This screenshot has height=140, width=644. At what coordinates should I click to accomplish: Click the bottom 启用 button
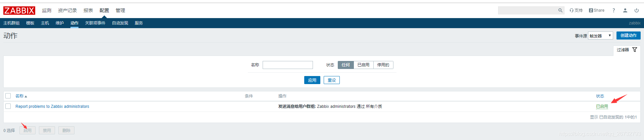[28, 130]
